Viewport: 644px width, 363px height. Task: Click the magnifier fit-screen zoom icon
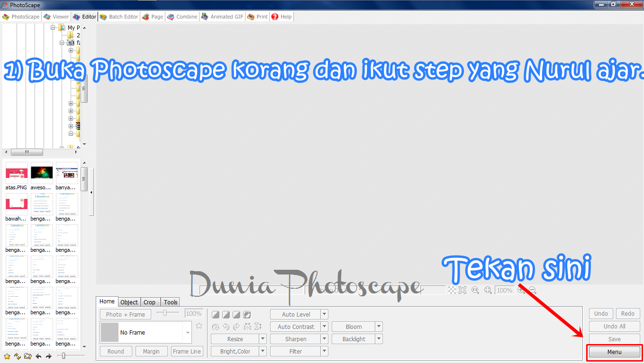[x=488, y=290]
